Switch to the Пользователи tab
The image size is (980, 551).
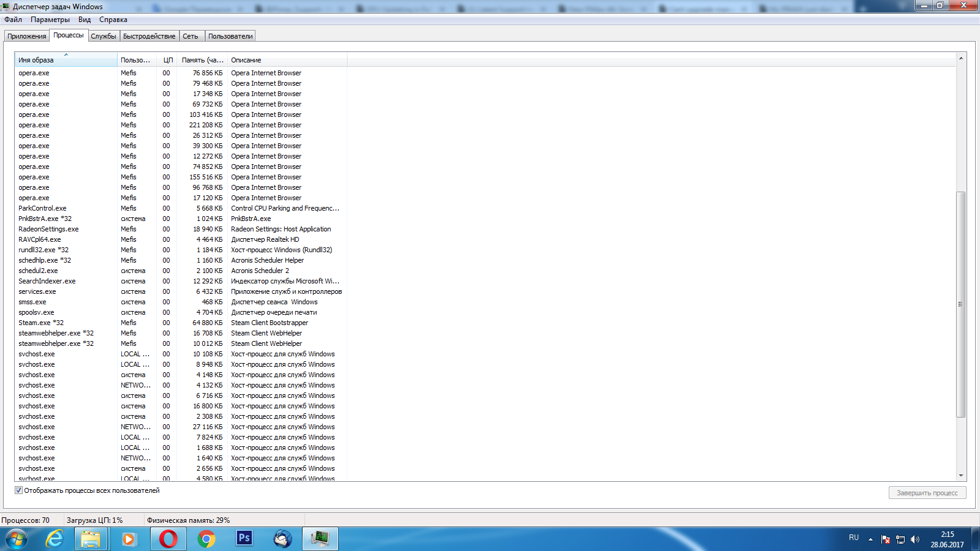230,36
